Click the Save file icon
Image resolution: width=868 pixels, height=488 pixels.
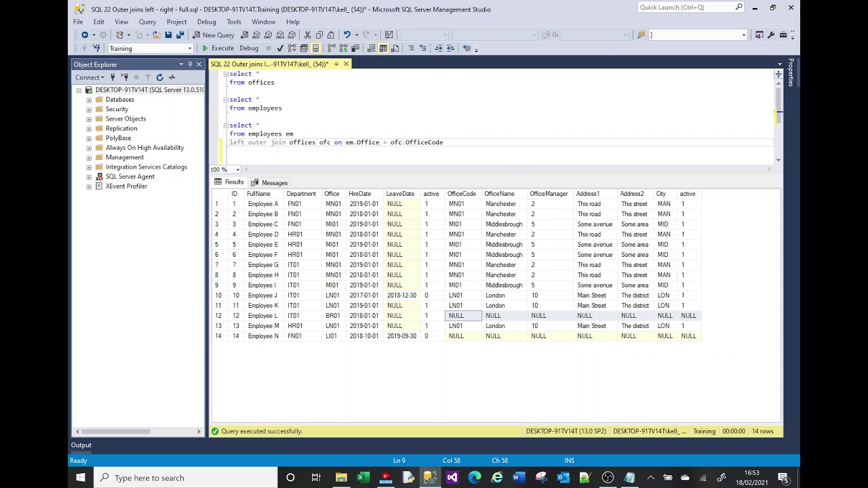click(168, 35)
